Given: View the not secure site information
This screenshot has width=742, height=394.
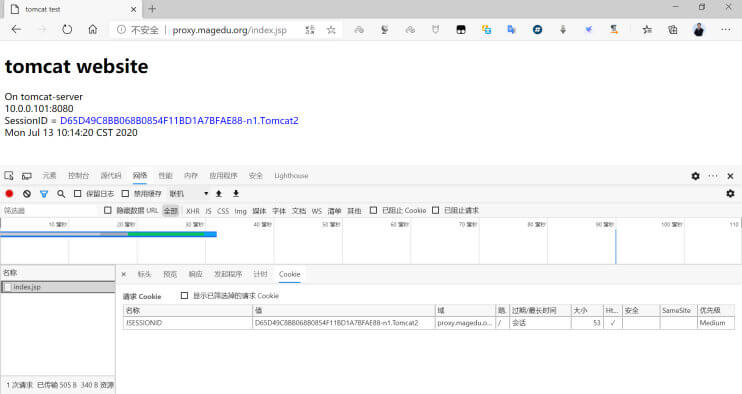Looking at the screenshot, I should pyautogui.click(x=137, y=30).
